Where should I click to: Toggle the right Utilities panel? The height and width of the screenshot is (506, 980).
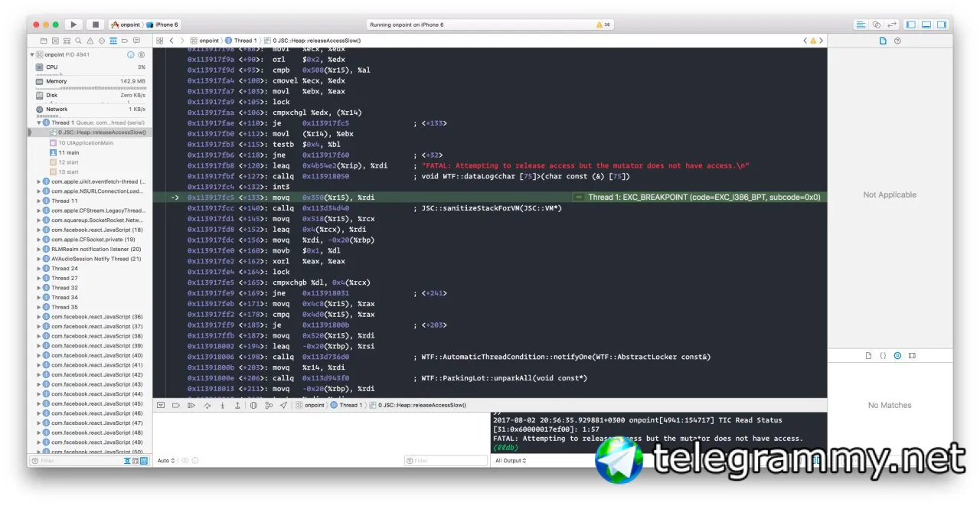[x=942, y=24]
